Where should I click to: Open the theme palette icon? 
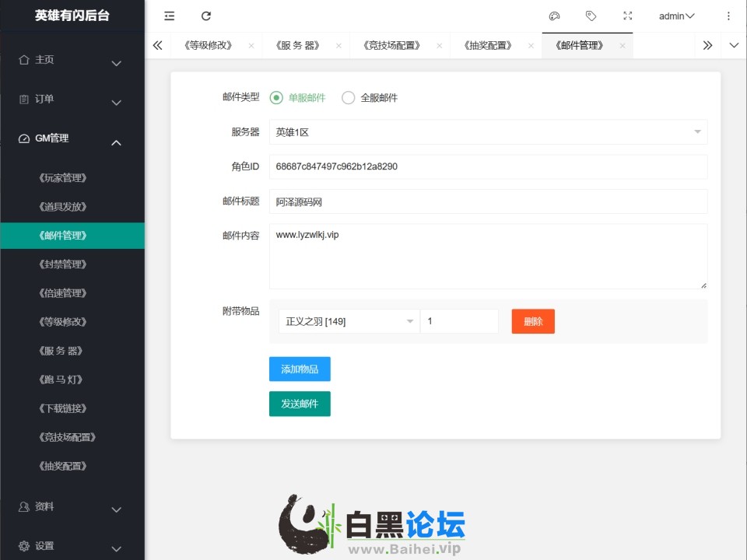click(554, 16)
